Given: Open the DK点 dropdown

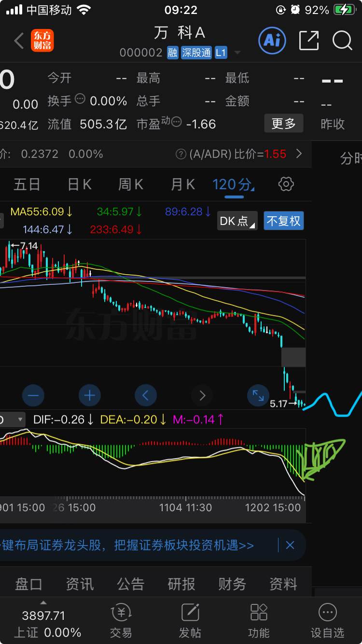Looking at the screenshot, I should tap(237, 221).
